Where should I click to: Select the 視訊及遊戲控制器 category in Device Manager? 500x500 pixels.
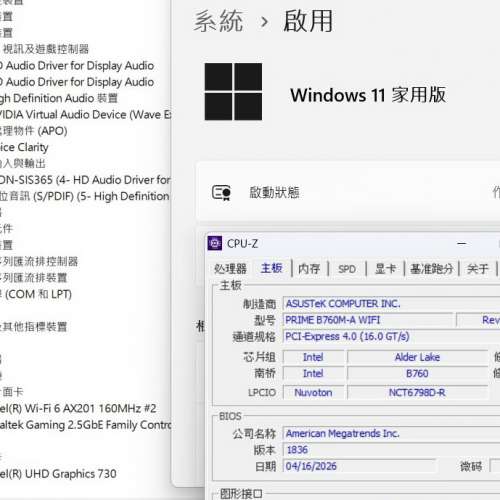(45, 49)
